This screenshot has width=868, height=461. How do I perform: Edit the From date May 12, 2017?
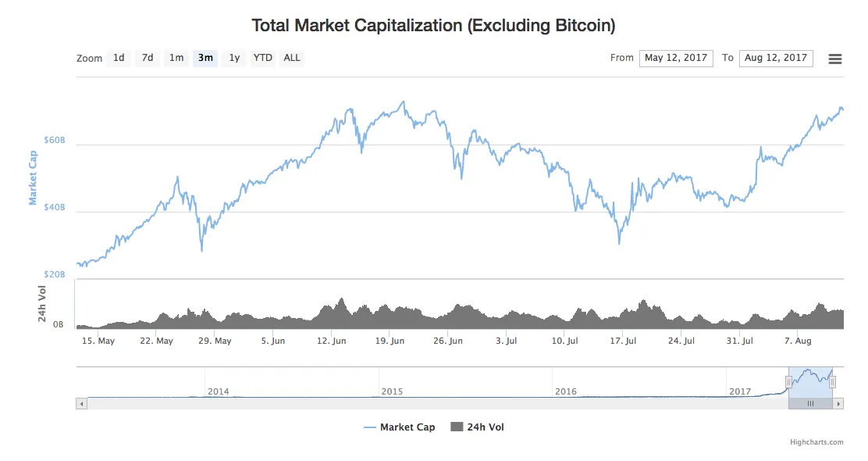676,58
